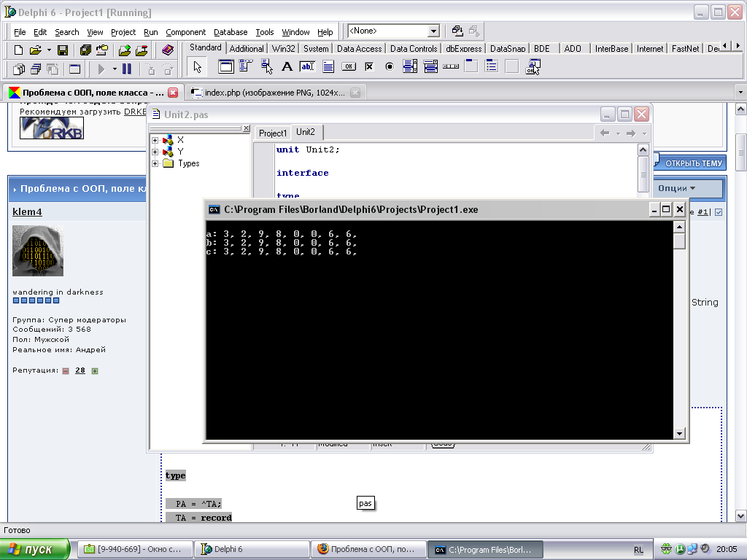Expand the Types folder in code explorer
This screenshot has width=747, height=560.
155,163
